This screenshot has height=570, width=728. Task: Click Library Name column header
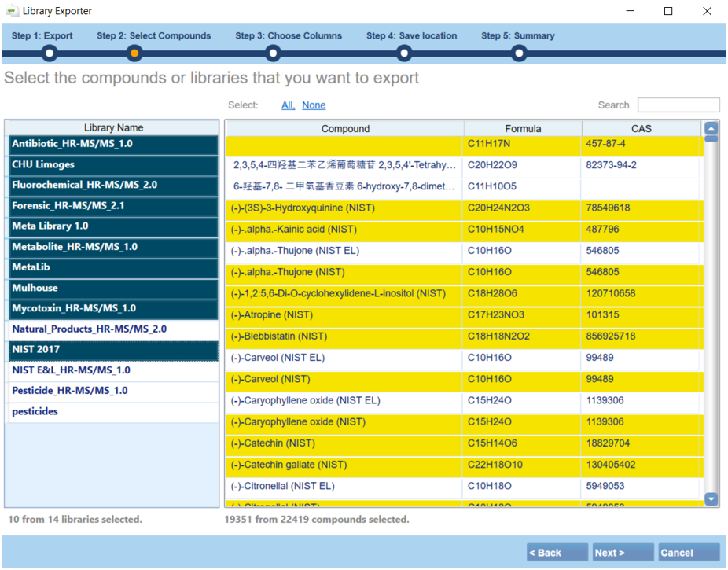pos(113,127)
